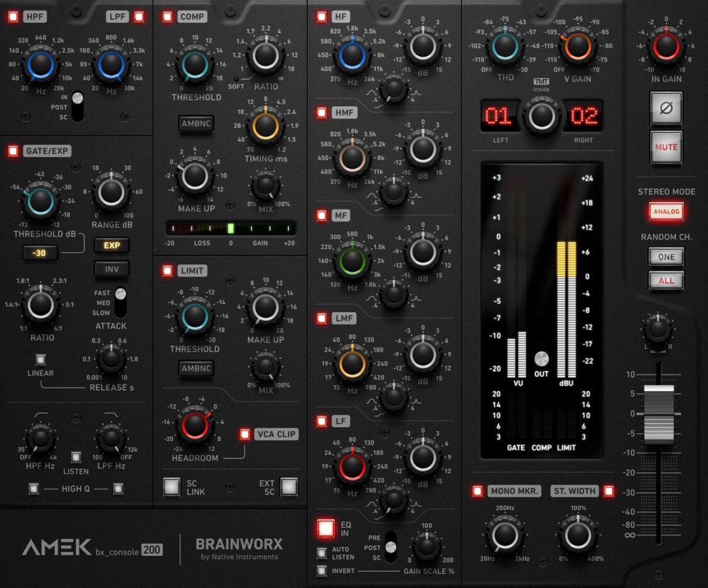Enable the HPF filter section

click(x=14, y=16)
